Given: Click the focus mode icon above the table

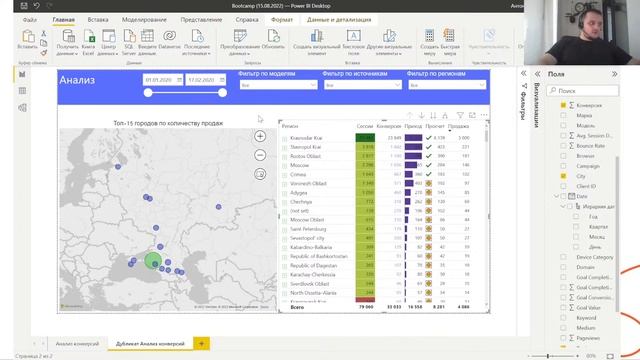Looking at the screenshot, I should pyautogui.click(x=472, y=116).
